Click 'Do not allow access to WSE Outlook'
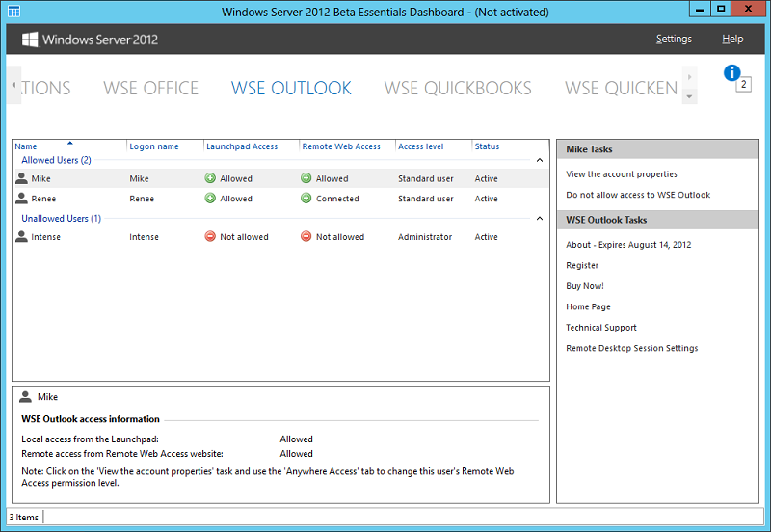 click(x=638, y=195)
